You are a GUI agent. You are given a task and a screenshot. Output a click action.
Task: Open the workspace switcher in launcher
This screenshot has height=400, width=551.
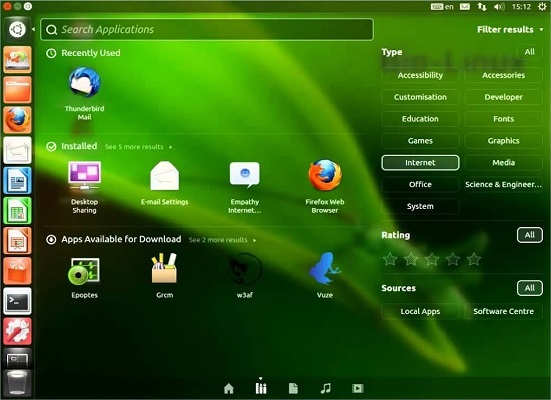(17, 359)
